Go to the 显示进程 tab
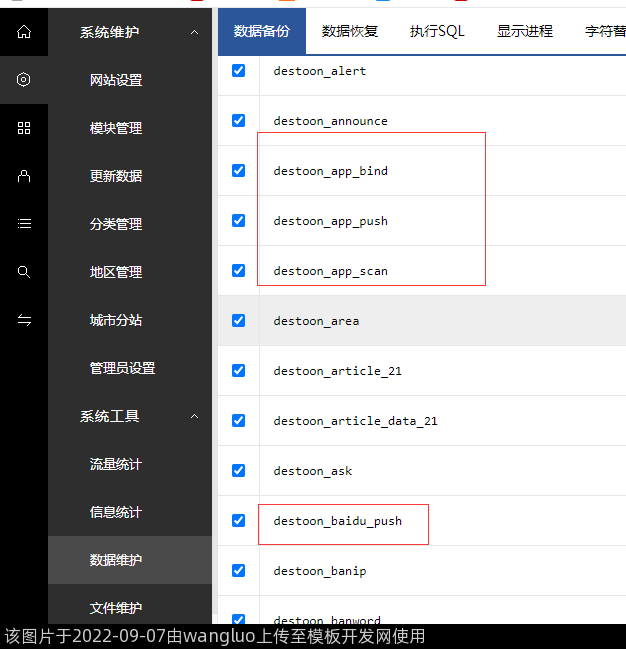 [524, 31]
